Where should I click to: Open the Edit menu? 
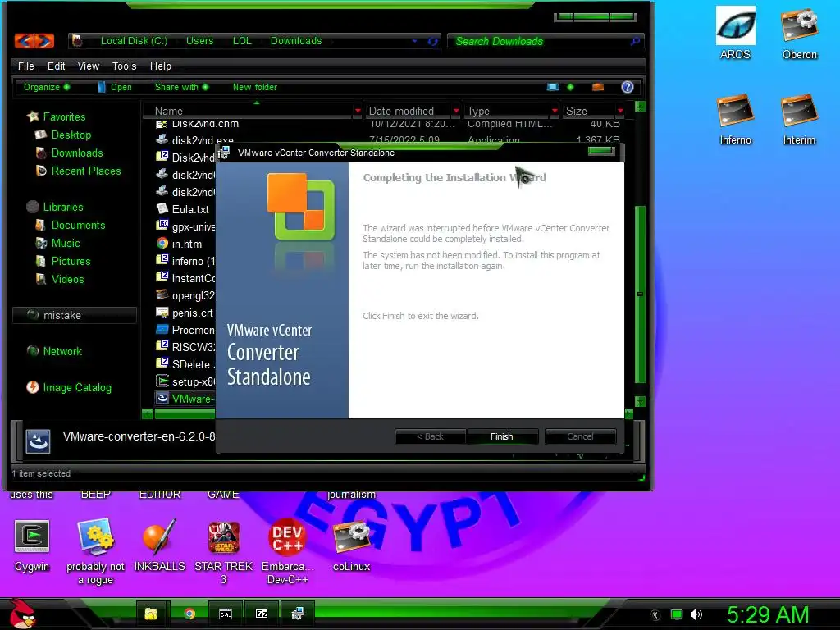click(57, 66)
